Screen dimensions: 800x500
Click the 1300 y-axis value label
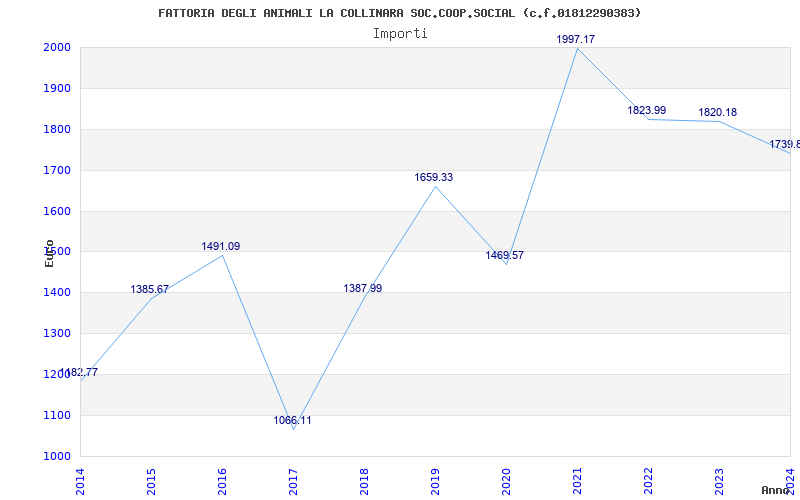point(57,333)
